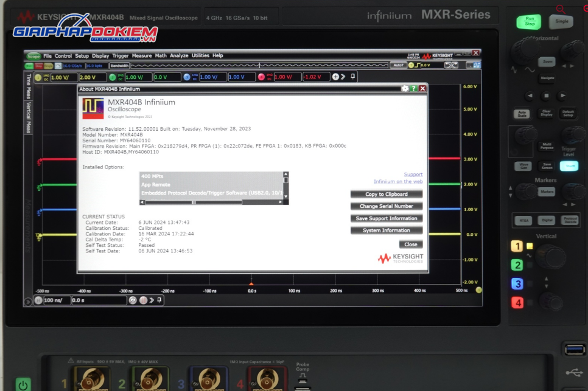Click the red Stop toolbar button
This screenshot has height=391, width=588.
tap(38, 66)
